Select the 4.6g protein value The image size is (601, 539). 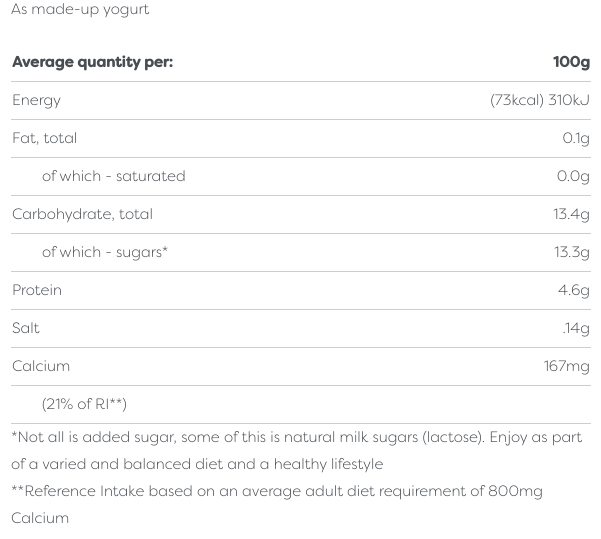[x=574, y=290]
